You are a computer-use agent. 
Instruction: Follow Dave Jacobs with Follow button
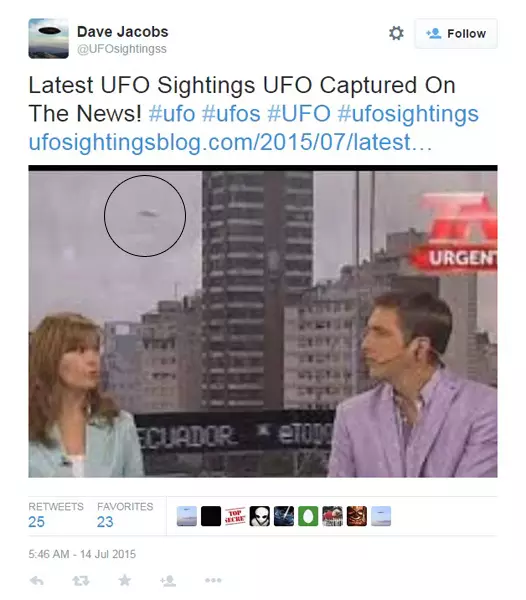(x=456, y=34)
